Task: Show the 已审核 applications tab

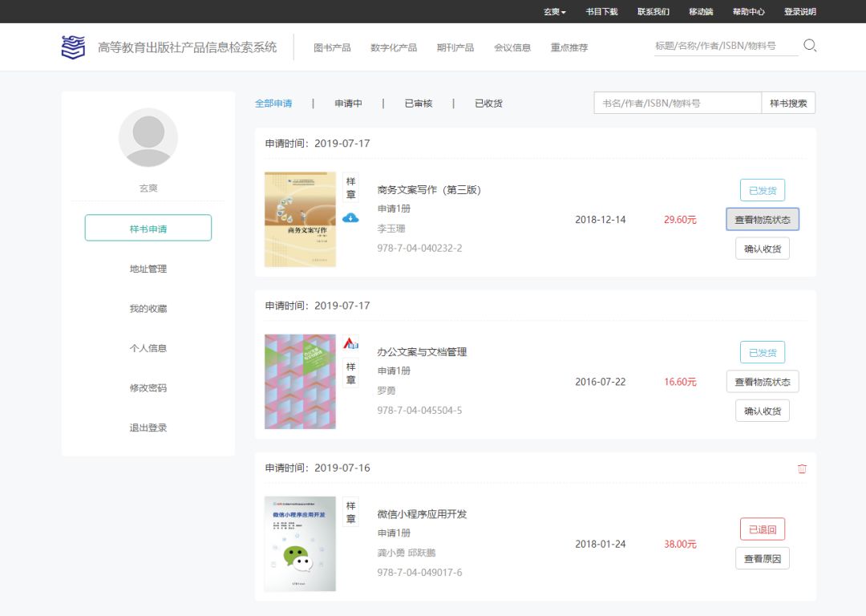Action: click(418, 103)
